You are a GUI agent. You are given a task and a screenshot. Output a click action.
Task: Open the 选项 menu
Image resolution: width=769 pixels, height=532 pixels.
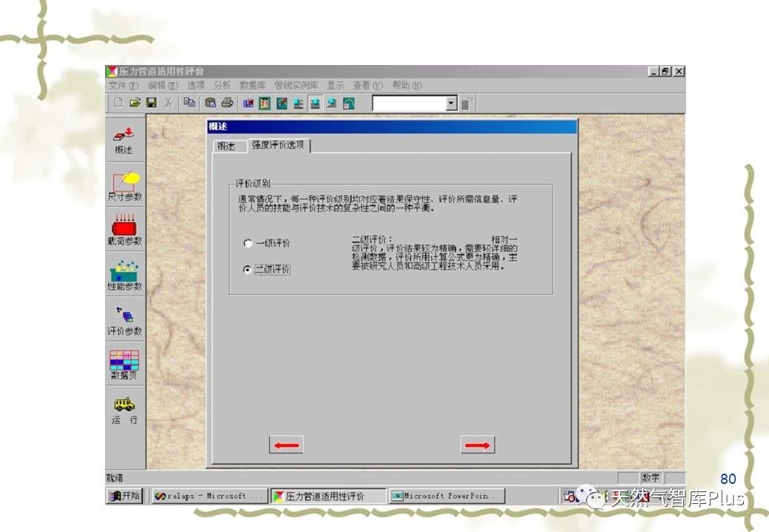pyautogui.click(x=196, y=85)
